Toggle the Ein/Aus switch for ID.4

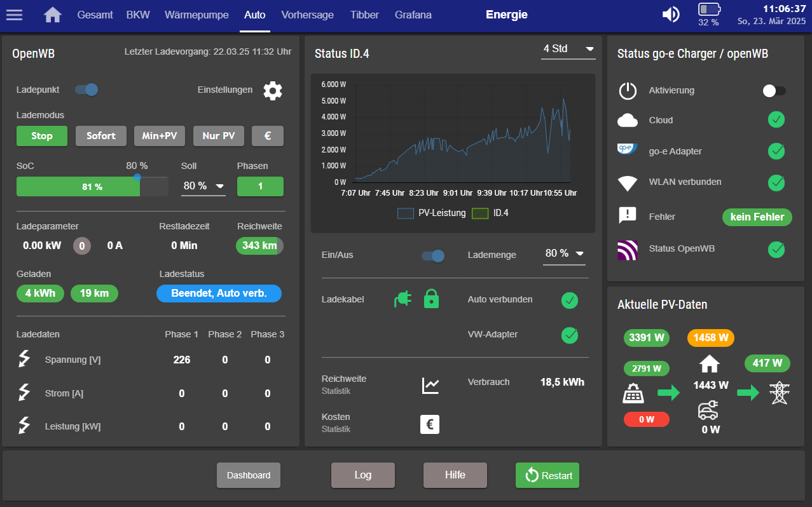pyautogui.click(x=432, y=255)
